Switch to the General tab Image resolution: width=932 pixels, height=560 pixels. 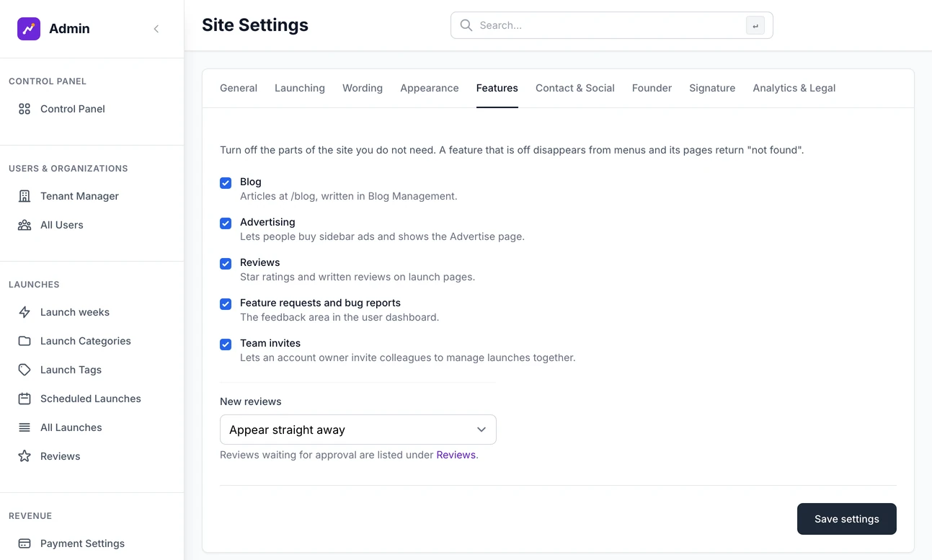pos(239,88)
